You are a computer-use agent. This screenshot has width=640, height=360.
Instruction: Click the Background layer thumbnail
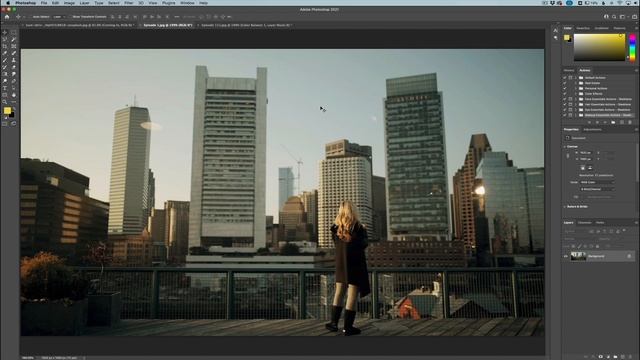[578, 256]
